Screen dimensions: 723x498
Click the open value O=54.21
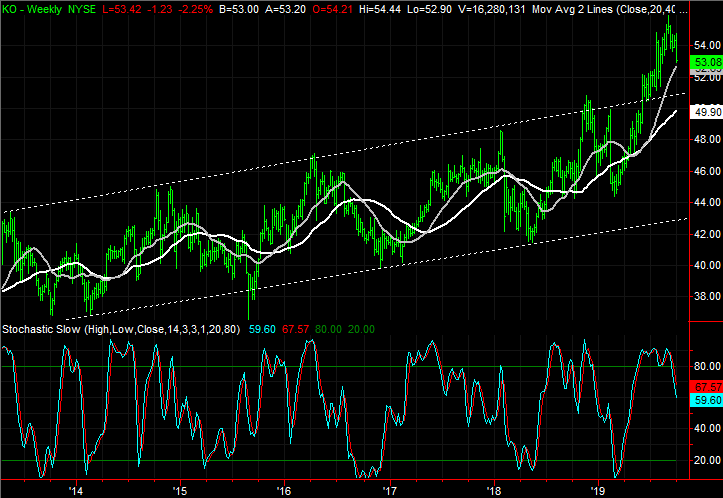point(333,9)
